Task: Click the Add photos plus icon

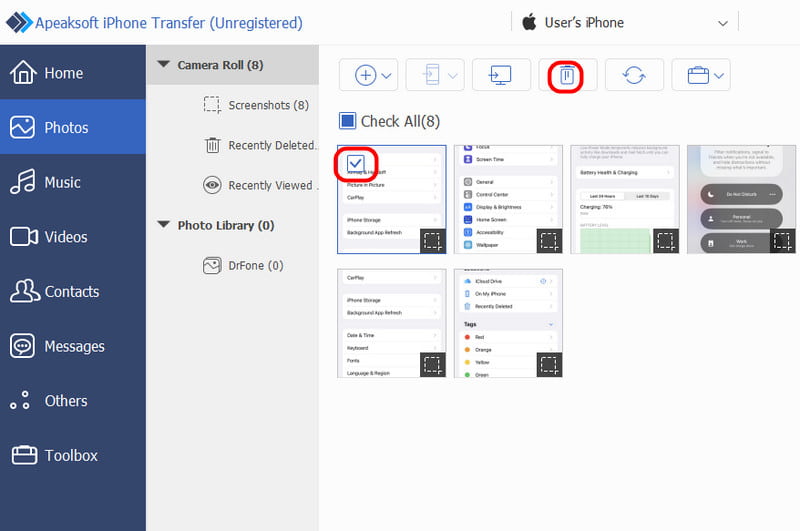Action: pyautogui.click(x=365, y=75)
